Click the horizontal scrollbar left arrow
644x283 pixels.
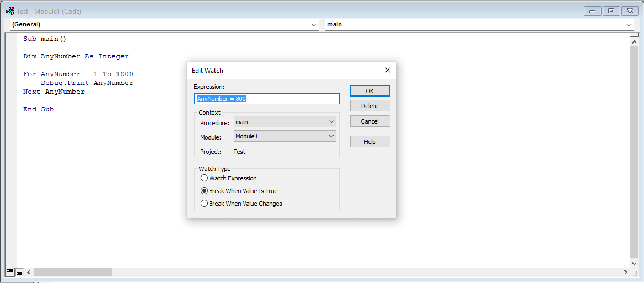click(x=29, y=272)
